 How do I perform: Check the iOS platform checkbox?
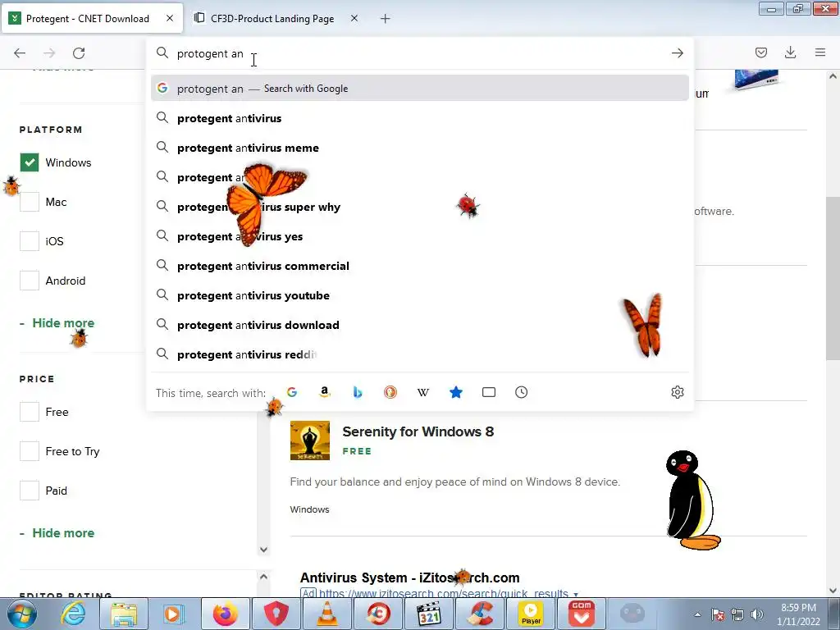pos(30,241)
